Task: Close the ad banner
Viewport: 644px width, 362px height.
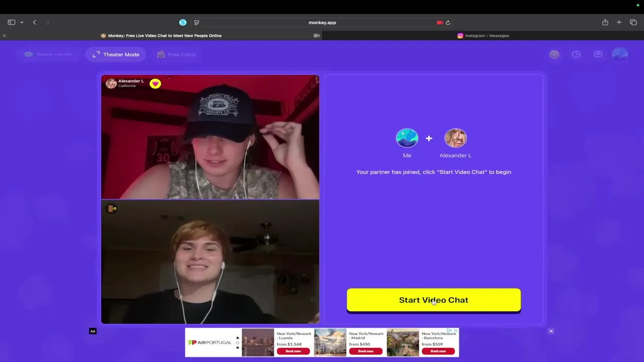Action: (551, 331)
